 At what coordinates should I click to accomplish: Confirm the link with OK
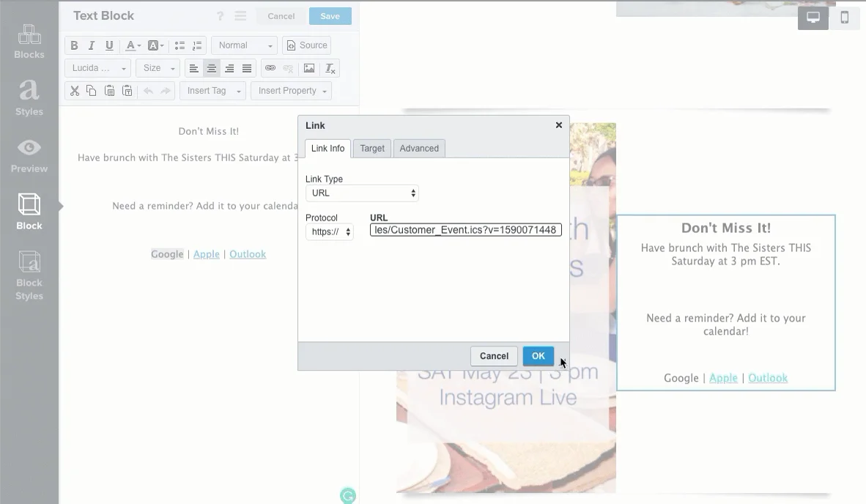(538, 356)
